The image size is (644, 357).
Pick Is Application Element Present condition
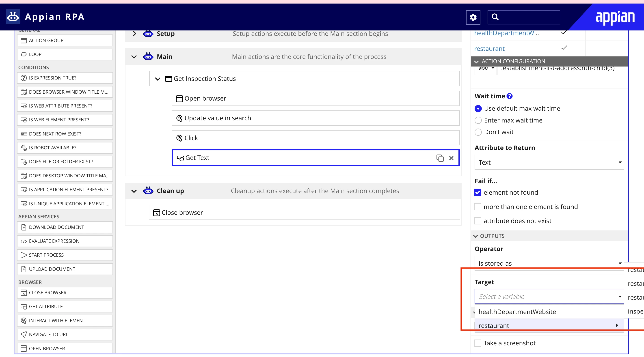65,190
